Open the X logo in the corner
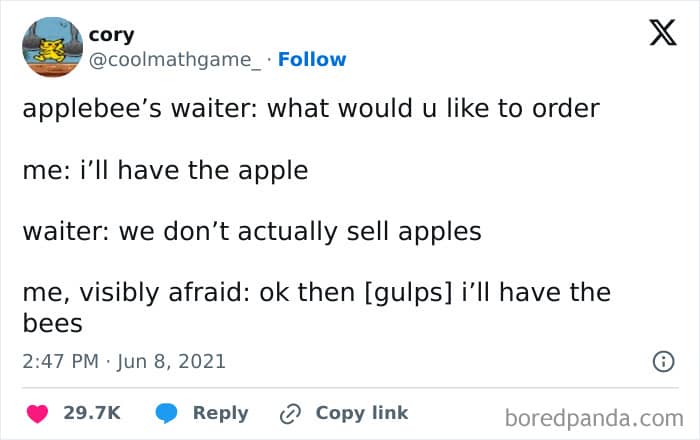 point(662,34)
